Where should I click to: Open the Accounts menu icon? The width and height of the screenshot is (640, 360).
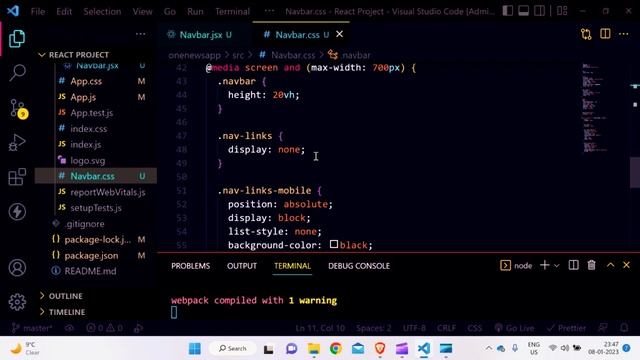pos(17,268)
